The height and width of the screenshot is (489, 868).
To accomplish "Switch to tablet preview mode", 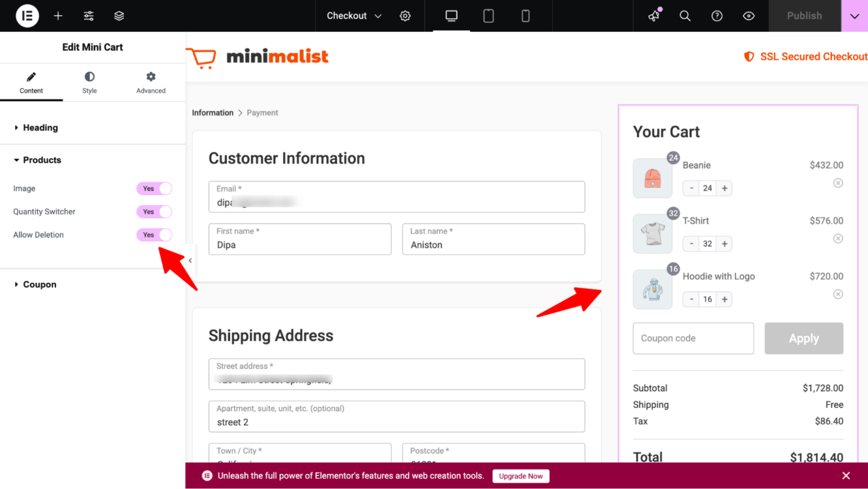I will 488,16.
